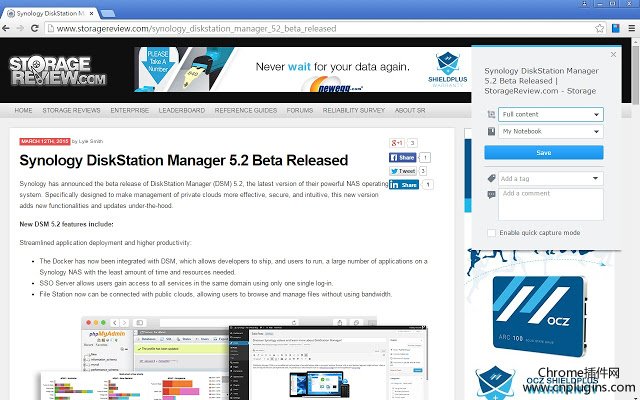Visit the FORUMS section
The width and height of the screenshot is (640, 400).
(300, 110)
